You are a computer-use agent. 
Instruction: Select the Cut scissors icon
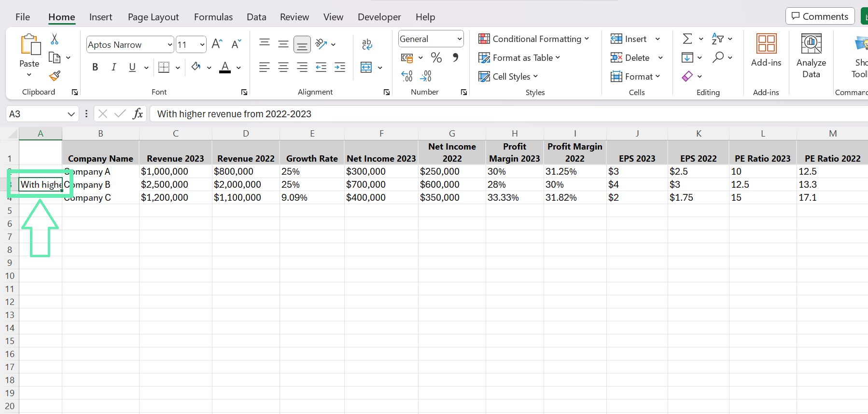[55, 39]
